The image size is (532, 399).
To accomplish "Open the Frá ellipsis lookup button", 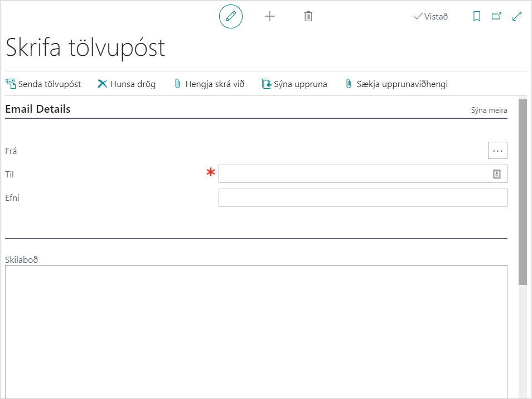I will [x=497, y=150].
